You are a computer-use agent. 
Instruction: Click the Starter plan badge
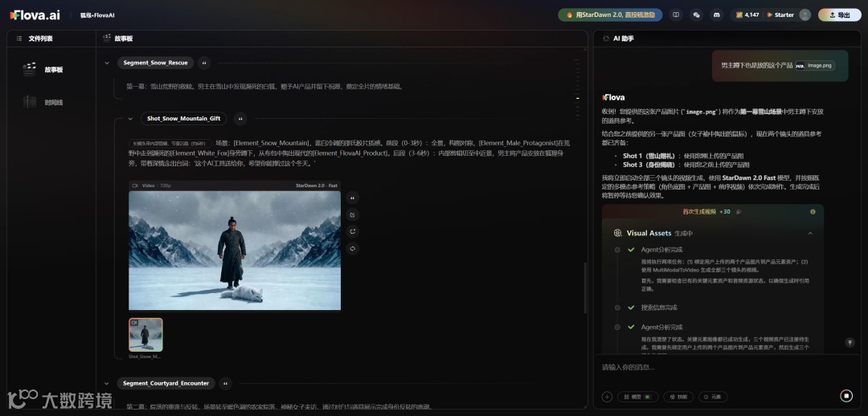point(780,15)
